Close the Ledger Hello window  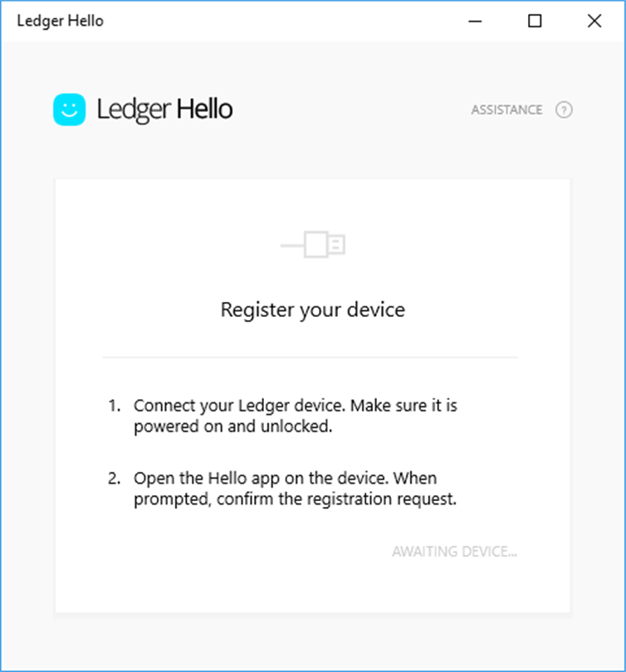pyautogui.click(x=594, y=21)
